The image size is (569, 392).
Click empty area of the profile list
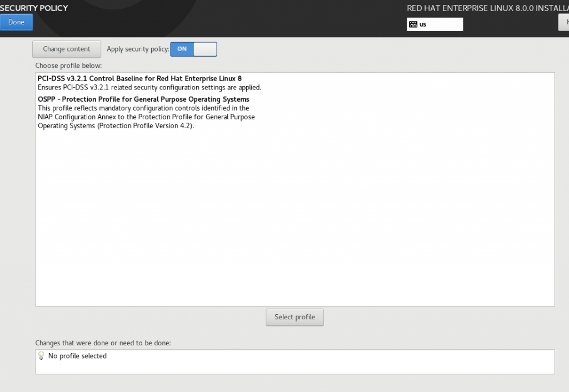pyautogui.click(x=295, y=222)
